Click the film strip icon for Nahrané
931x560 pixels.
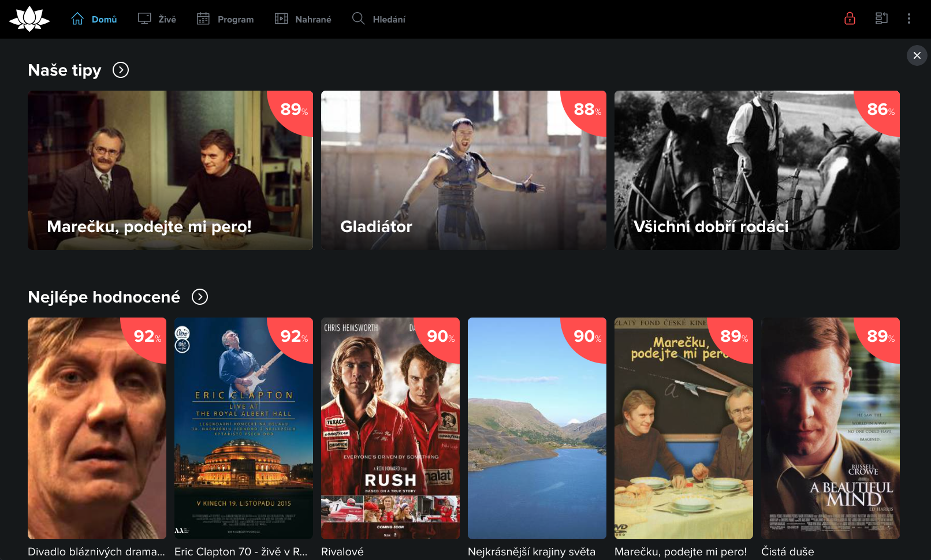(281, 19)
